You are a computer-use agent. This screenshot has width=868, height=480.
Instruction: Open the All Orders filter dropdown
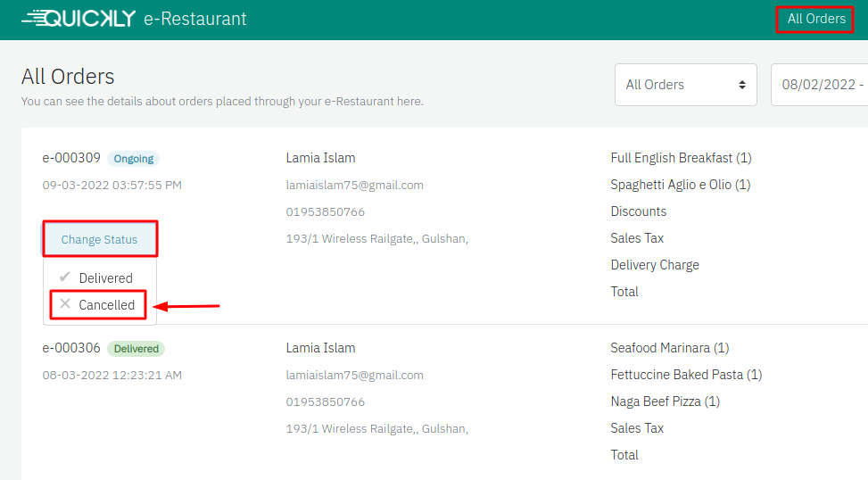tap(685, 85)
